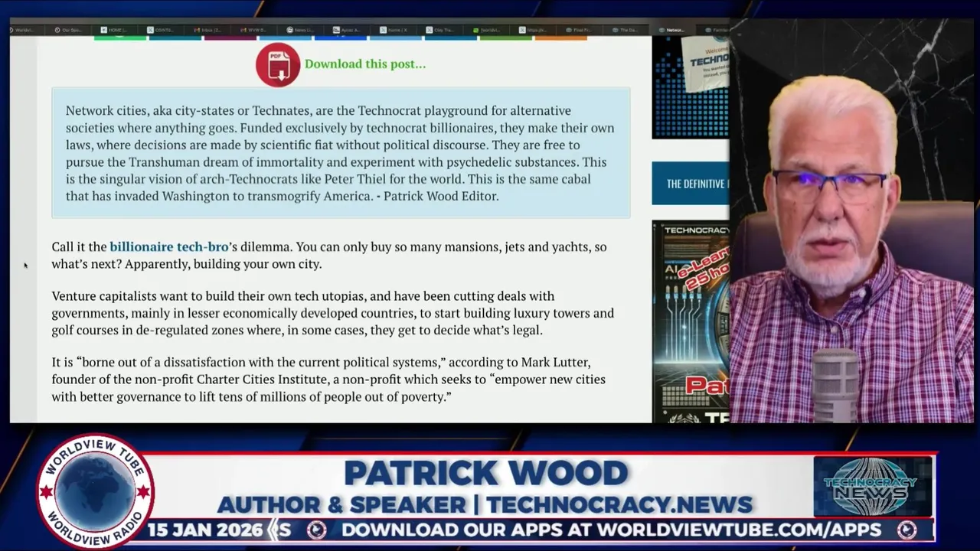Click the text 'Call it the'
The width and height of the screenshot is (980, 551).
pos(79,246)
